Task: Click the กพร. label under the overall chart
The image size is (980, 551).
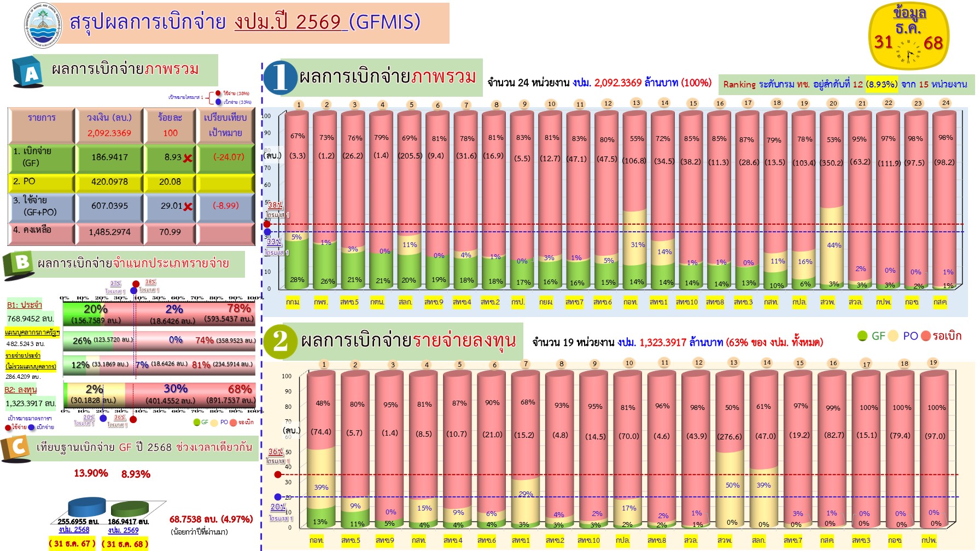Action: coord(320,302)
